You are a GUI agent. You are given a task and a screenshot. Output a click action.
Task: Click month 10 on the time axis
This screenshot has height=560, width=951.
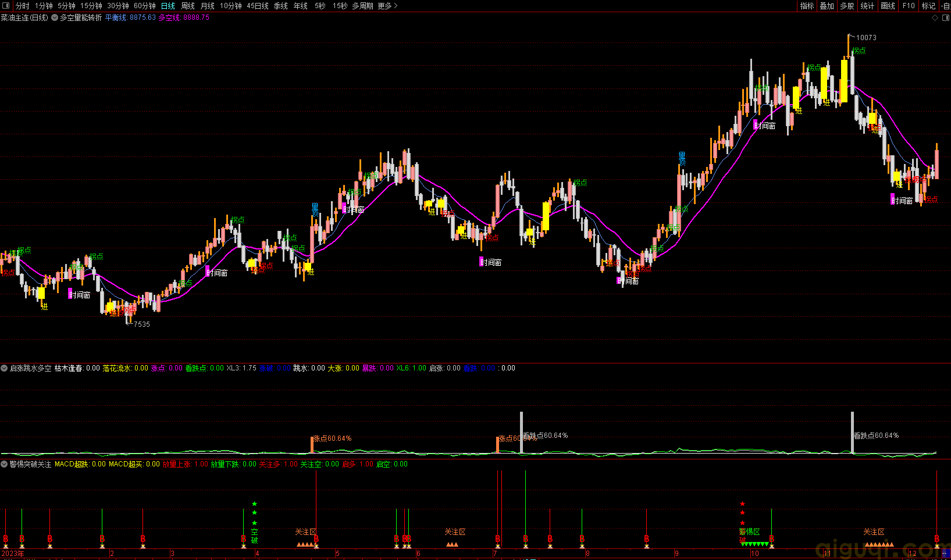click(755, 554)
